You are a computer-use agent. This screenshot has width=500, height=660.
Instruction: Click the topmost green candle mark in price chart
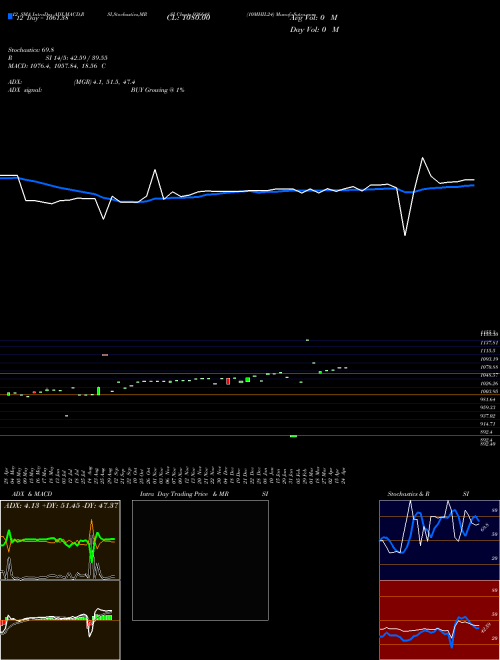click(307, 340)
